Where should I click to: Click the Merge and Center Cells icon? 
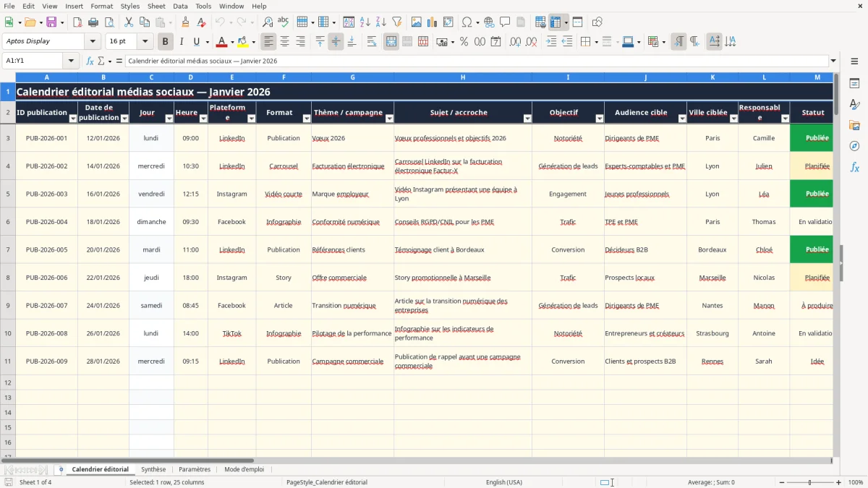[391, 42]
